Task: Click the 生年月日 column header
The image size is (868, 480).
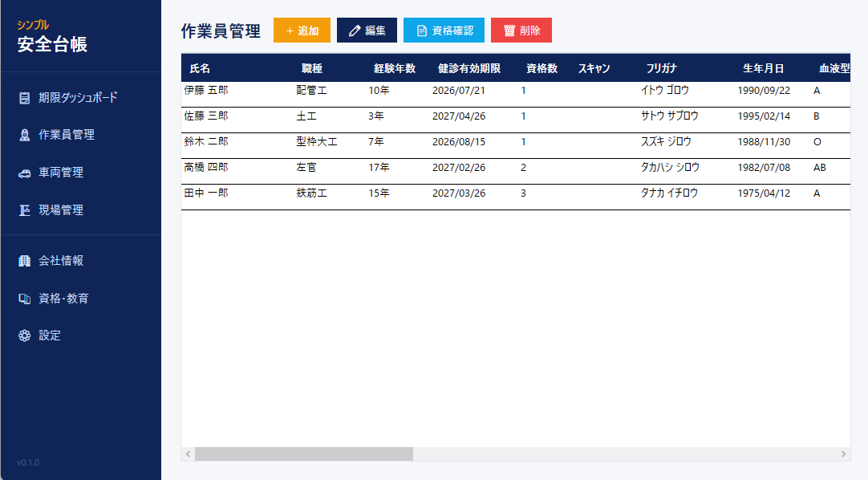Action: 763,69
